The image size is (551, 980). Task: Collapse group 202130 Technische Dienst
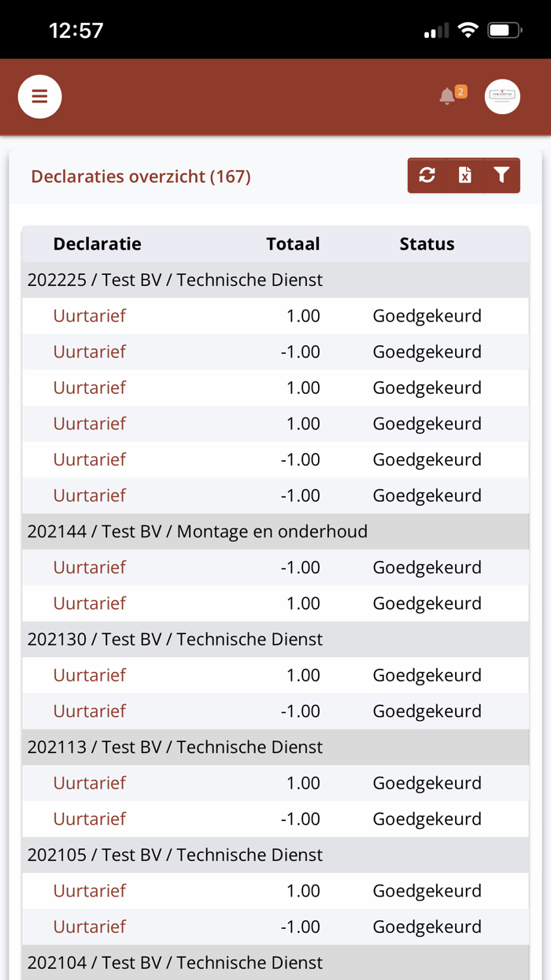pos(175,640)
